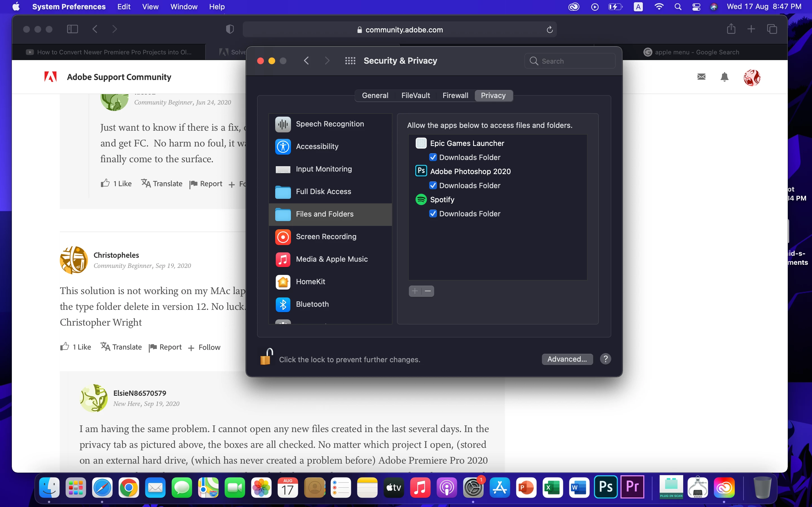Select Screen Recording in privacy list
Screen dimensions: 812x507
tap(325, 237)
